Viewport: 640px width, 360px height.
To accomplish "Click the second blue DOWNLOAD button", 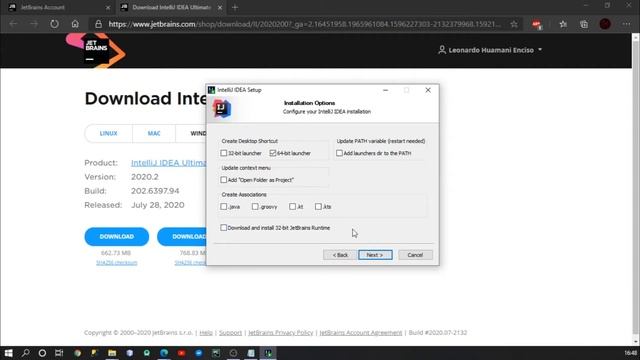I will (182, 237).
